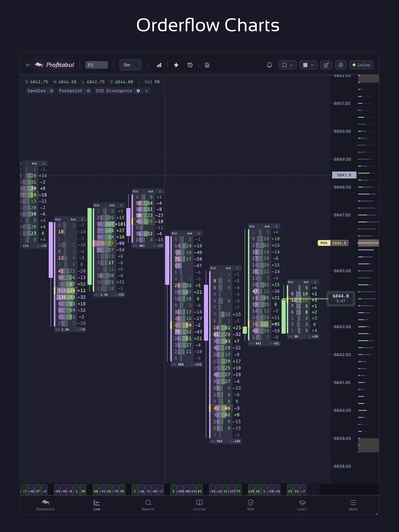Open the ES symbol dropdown
Image resolution: width=399 pixels, height=532 pixels.
point(96,65)
